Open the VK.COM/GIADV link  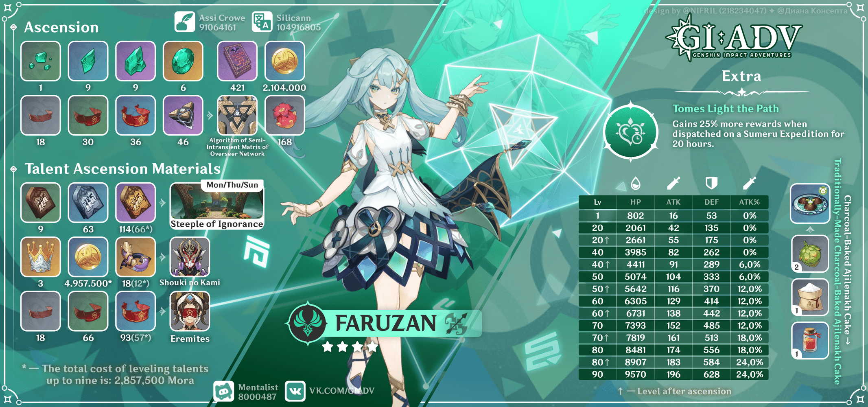tap(341, 391)
